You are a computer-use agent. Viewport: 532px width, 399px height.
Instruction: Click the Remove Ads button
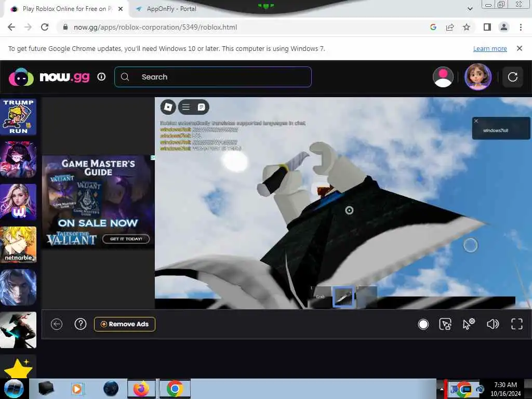click(125, 324)
